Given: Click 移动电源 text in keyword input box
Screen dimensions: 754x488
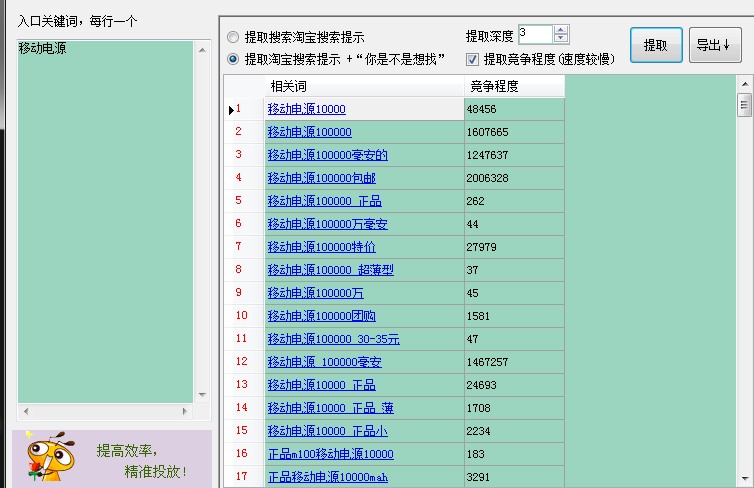Looking at the screenshot, I should [42, 48].
